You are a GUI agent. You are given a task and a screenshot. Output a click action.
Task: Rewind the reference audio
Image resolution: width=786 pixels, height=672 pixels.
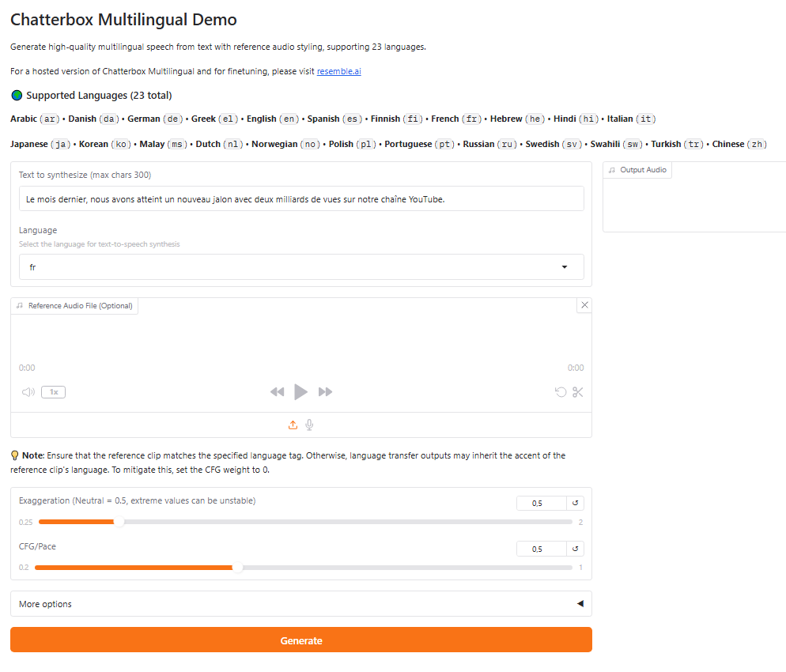277,392
